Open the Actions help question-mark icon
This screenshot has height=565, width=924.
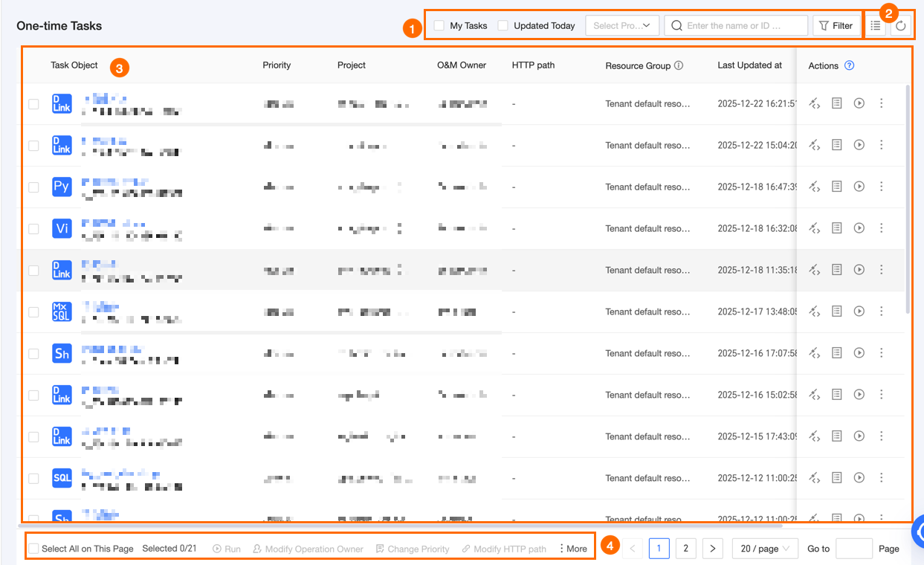(850, 65)
